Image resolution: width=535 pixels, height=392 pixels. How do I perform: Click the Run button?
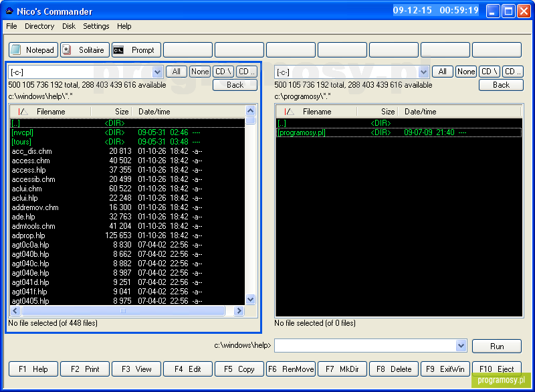497,347
